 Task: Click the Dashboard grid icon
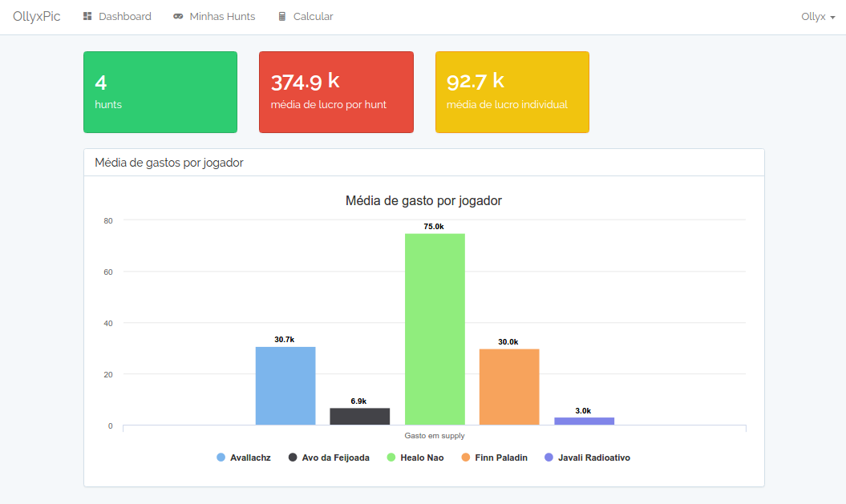[87, 17]
